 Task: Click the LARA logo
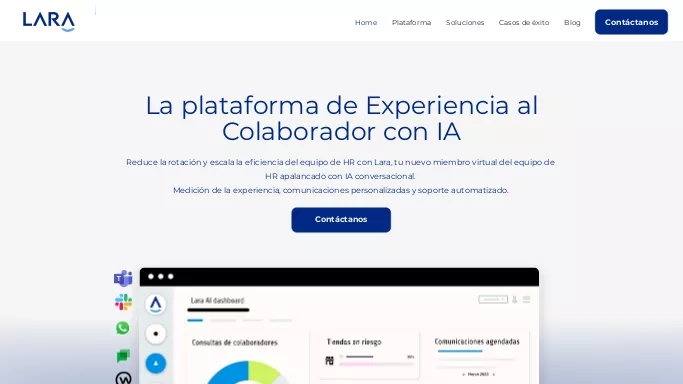point(49,22)
